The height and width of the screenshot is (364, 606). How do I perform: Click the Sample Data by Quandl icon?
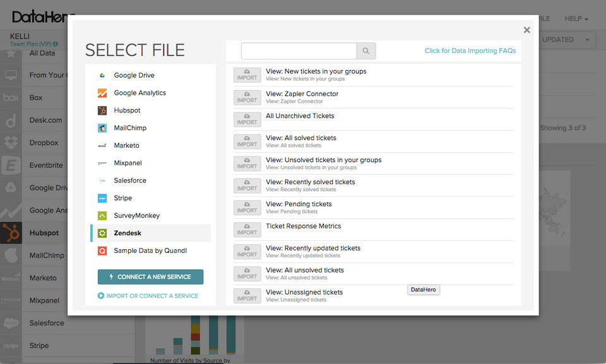click(x=102, y=251)
